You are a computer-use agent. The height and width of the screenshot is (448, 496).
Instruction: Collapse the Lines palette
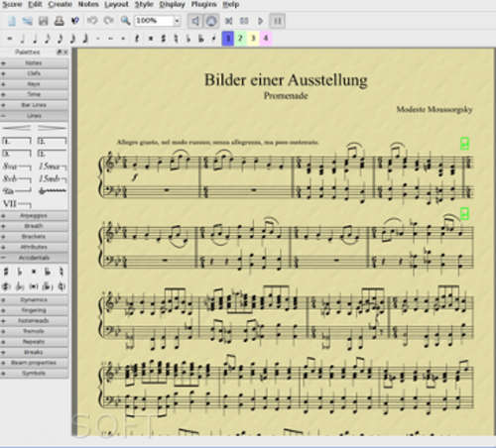click(x=34, y=116)
